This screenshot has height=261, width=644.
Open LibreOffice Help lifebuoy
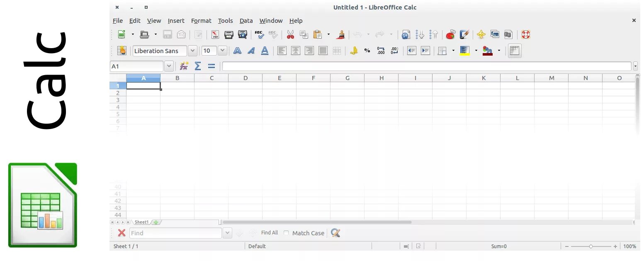[x=526, y=34]
